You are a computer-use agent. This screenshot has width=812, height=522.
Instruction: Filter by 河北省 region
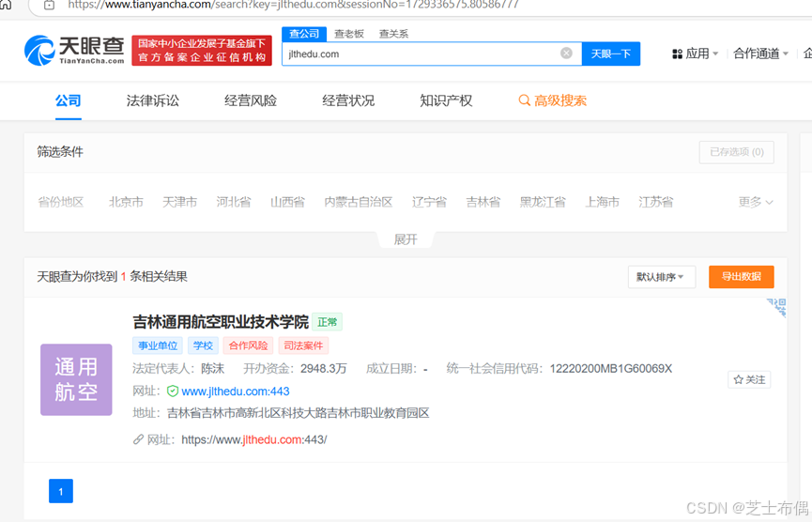(234, 202)
